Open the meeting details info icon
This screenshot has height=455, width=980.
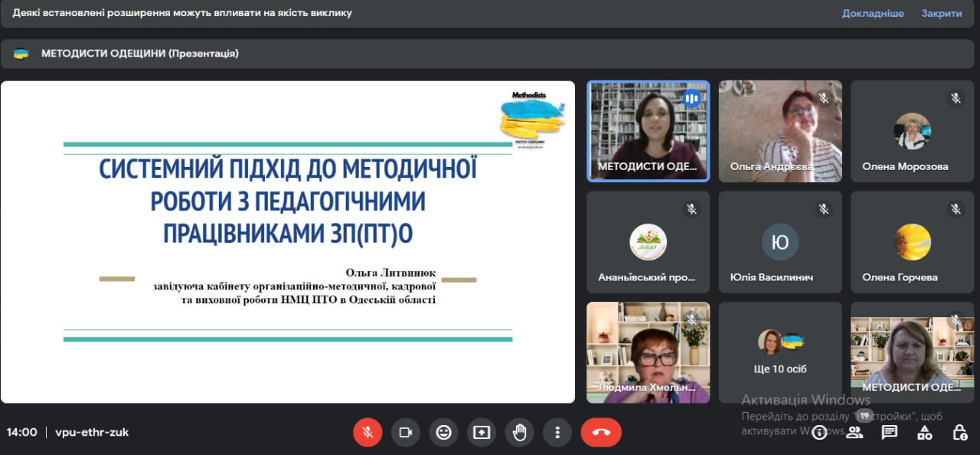pyautogui.click(x=819, y=433)
